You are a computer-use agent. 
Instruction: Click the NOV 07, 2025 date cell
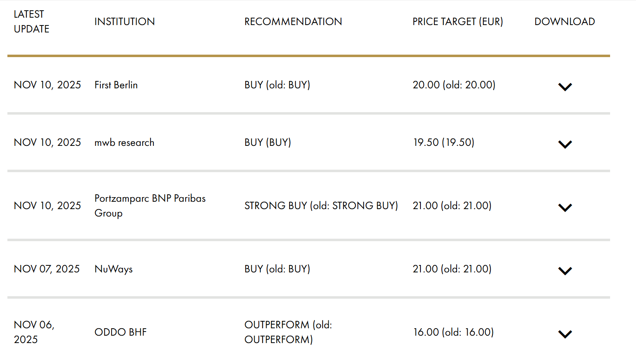pos(47,269)
